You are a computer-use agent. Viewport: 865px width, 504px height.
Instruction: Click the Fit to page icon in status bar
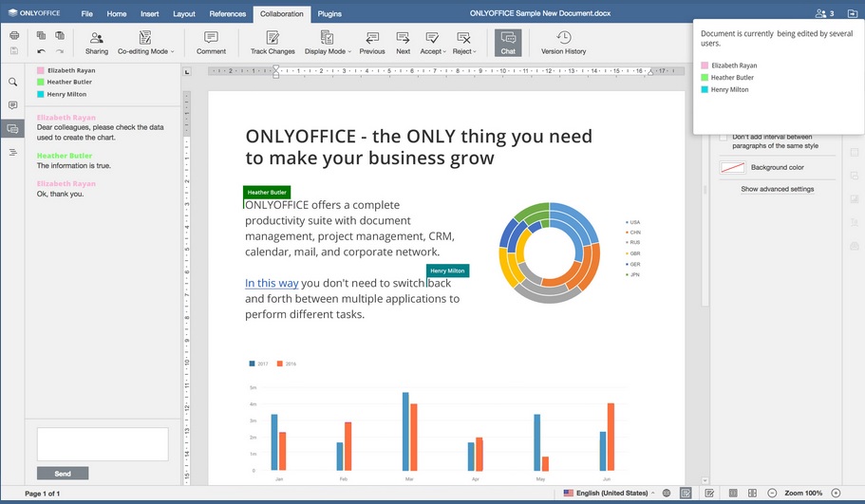tap(733, 493)
